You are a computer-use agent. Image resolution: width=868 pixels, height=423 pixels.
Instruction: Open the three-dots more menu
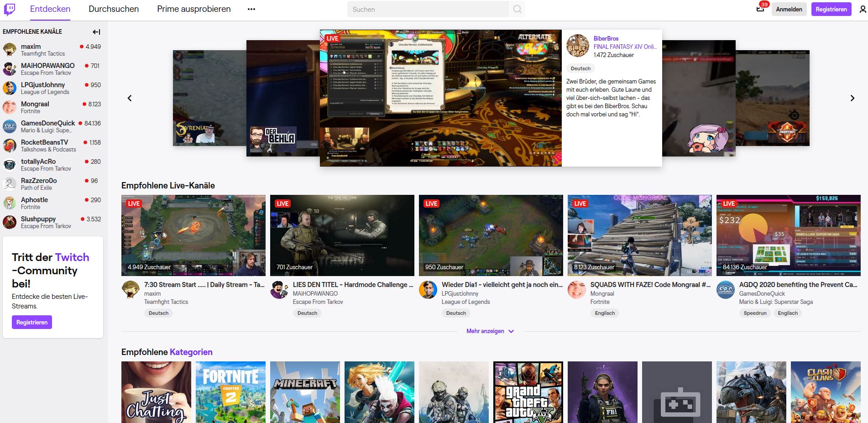click(251, 9)
